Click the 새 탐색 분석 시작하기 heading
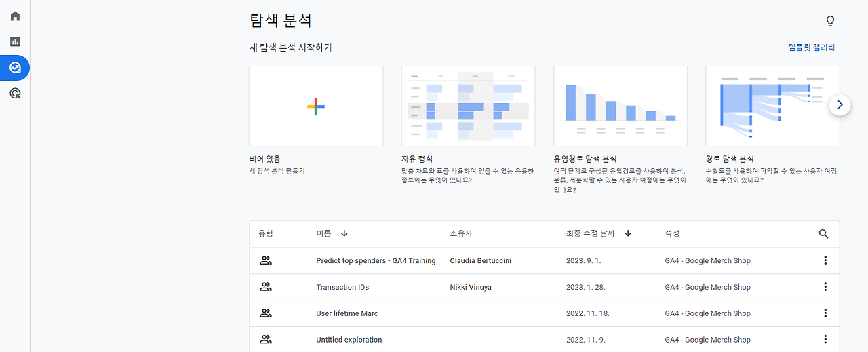Screen dimensions: 868x352 [290, 47]
